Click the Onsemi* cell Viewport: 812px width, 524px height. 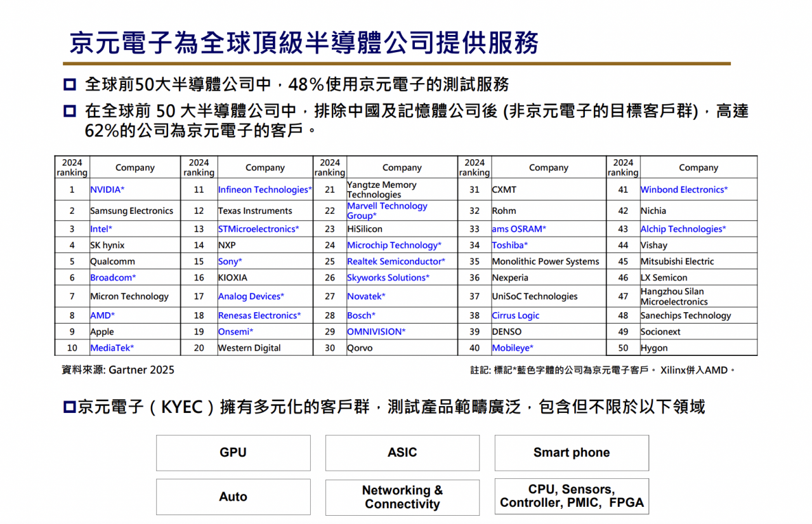click(265, 332)
